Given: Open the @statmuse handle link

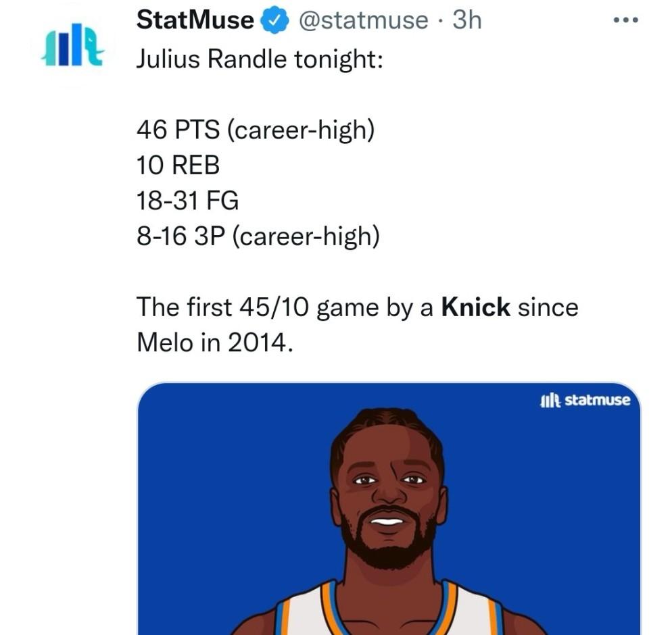Looking at the screenshot, I should [364, 20].
